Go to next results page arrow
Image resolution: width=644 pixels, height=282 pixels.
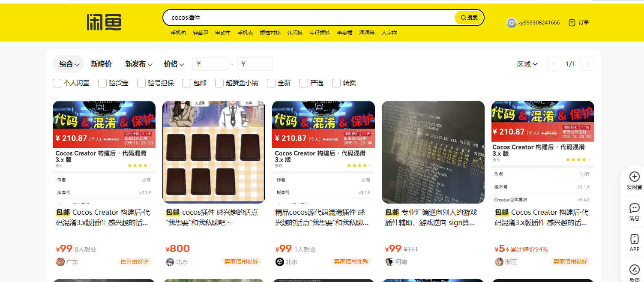point(587,64)
